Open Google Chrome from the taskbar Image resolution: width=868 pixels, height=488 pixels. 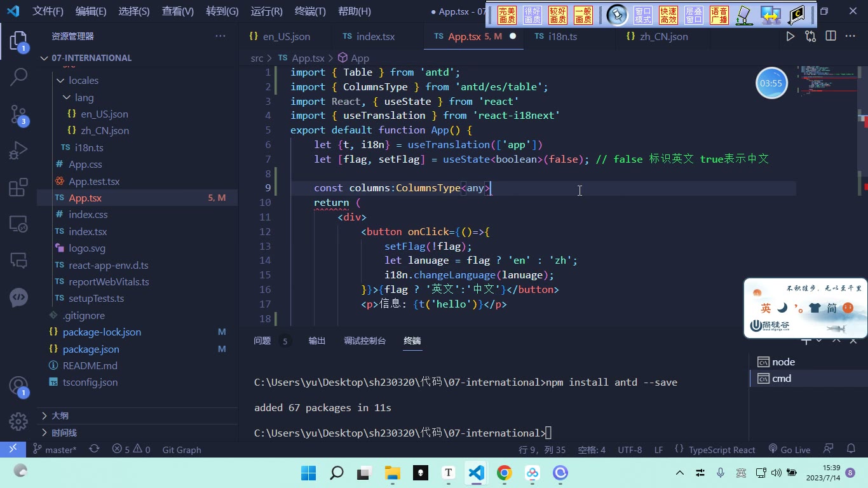[x=505, y=473]
